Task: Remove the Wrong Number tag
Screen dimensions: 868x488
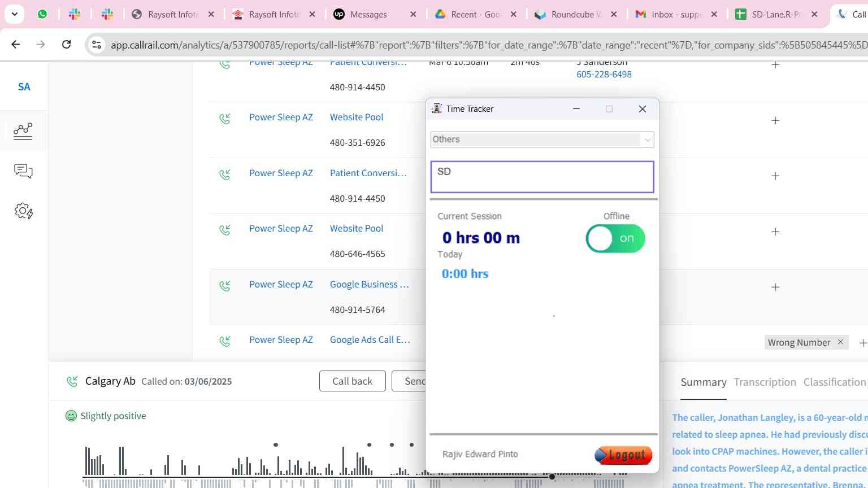Action: click(840, 342)
